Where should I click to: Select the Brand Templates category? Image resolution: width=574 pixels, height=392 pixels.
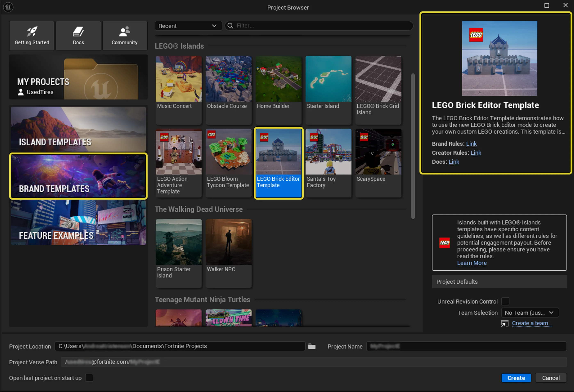tap(78, 176)
